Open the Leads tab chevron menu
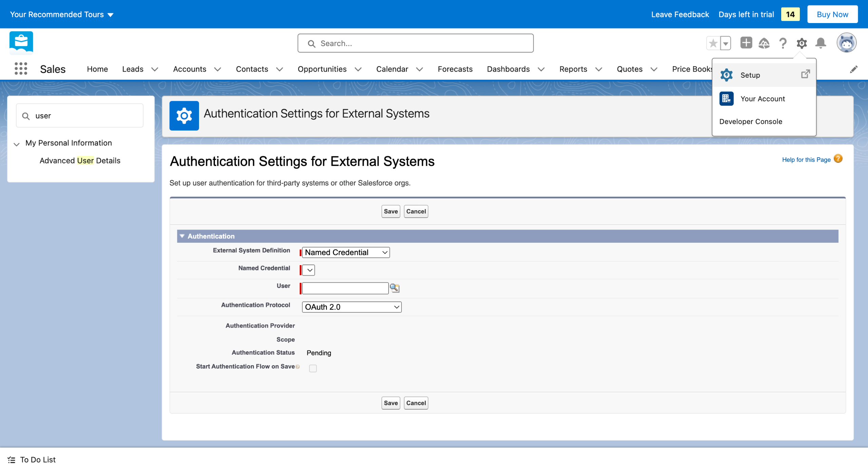Image resolution: width=868 pixels, height=471 pixels. (x=155, y=69)
